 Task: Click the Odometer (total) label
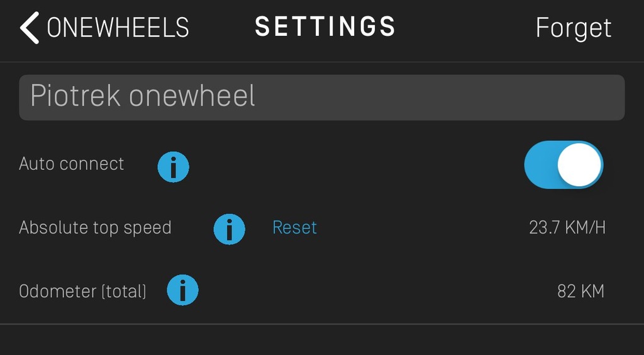click(x=82, y=291)
